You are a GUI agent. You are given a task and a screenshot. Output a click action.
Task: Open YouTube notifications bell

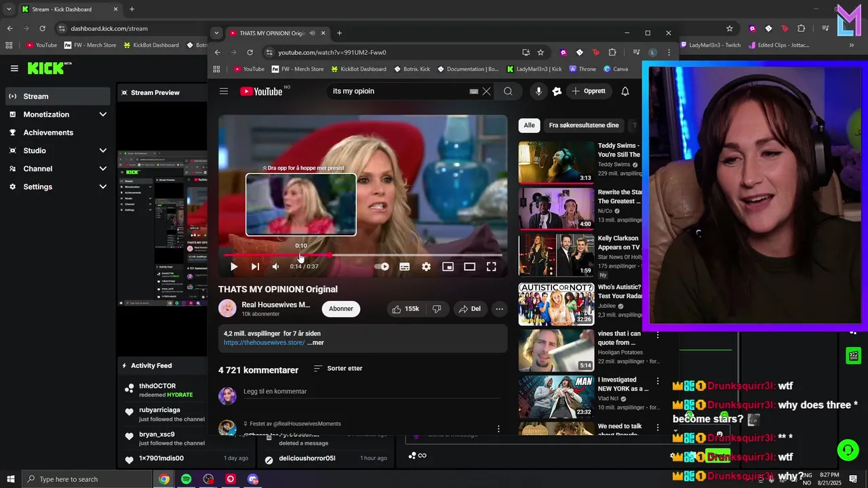click(625, 91)
